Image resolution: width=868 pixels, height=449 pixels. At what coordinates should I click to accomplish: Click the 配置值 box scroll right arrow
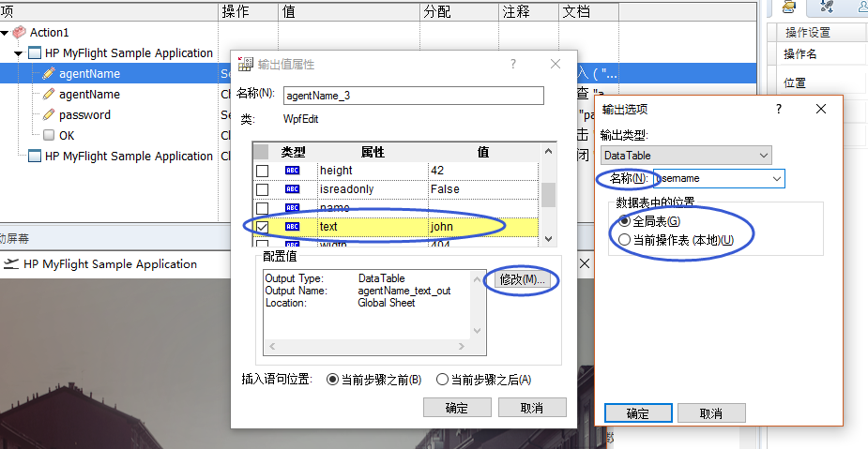coord(461,346)
